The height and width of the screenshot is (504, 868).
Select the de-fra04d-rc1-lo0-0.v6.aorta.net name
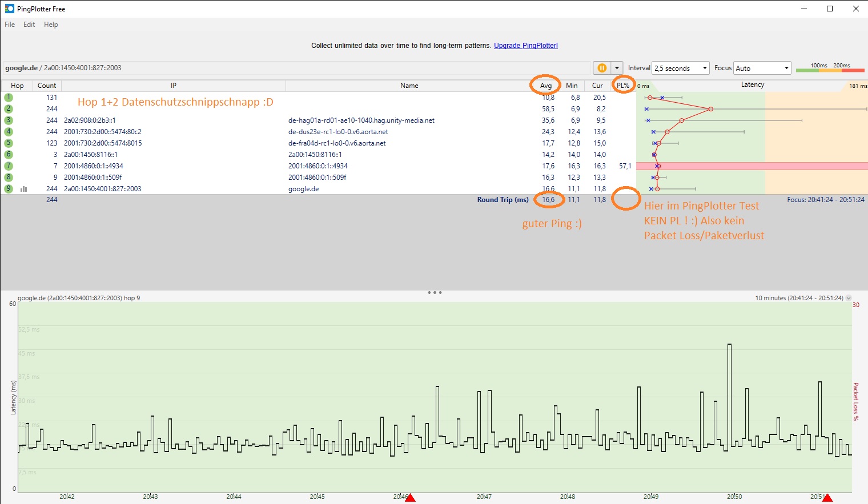tap(337, 143)
